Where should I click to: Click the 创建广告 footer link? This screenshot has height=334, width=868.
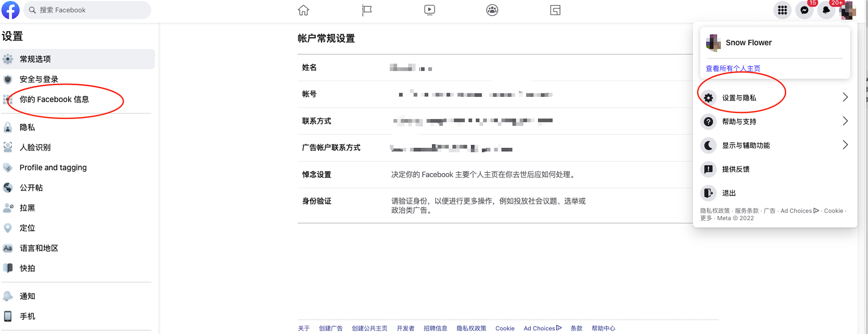331,328
